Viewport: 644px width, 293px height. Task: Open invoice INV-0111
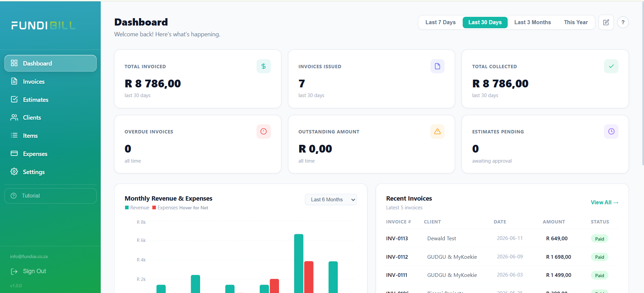(x=397, y=275)
